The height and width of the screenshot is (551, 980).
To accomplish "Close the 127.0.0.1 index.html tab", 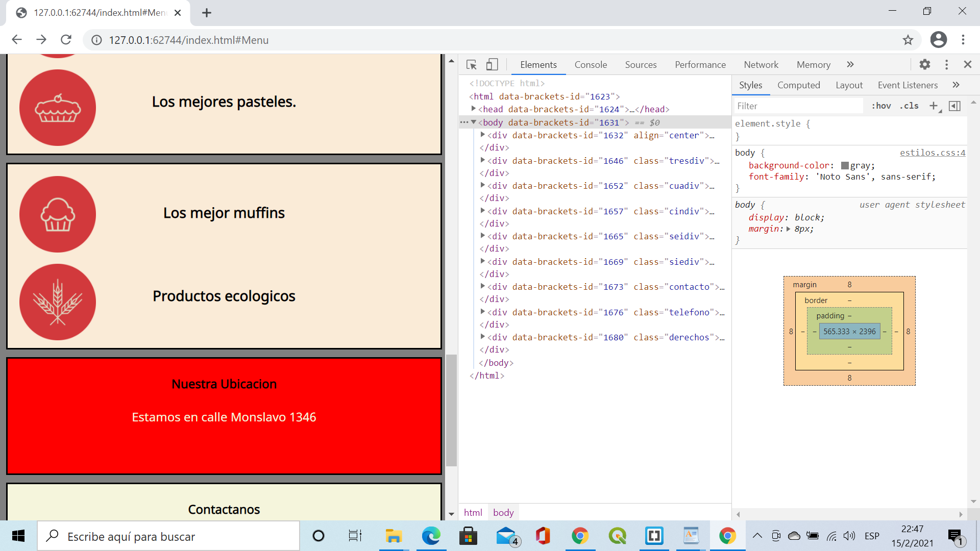I will pos(178,13).
